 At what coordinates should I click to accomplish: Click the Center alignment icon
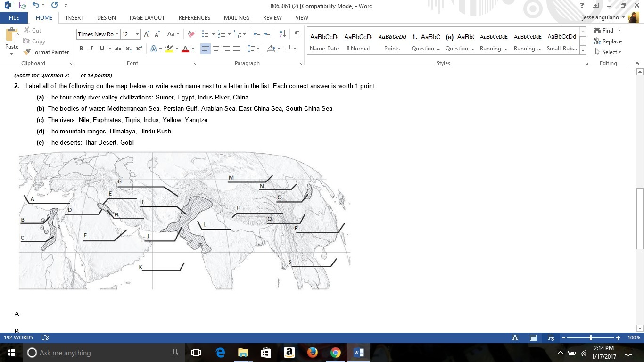(216, 49)
